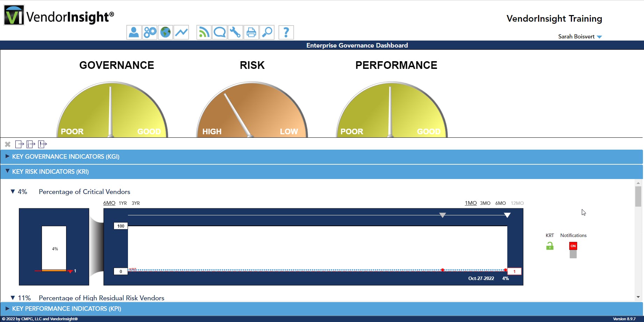This screenshot has width=644, height=322.
Task: Expand Key Performance Indicators (KPI) section
Action: pos(322,309)
